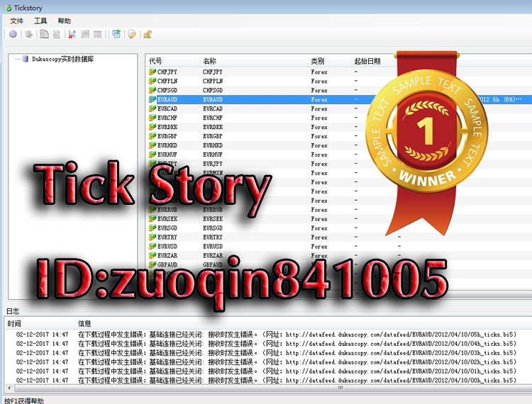
Task: Click the EURAUD download progress text (6%)
Action: (501, 99)
